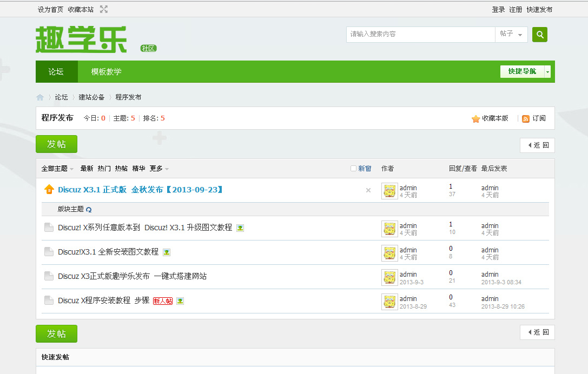The width and height of the screenshot is (588, 374).
Task: Hide the pinned Discuz X3.1 正式版 thread
Action: [368, 190]
